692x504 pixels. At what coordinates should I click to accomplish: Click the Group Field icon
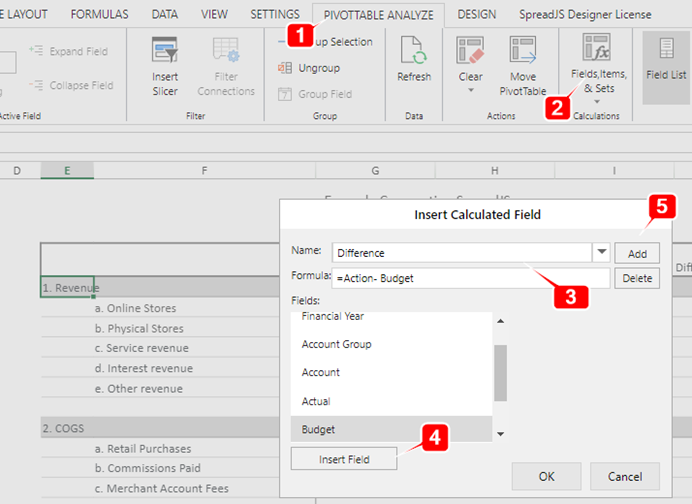(x=285, y=94)
